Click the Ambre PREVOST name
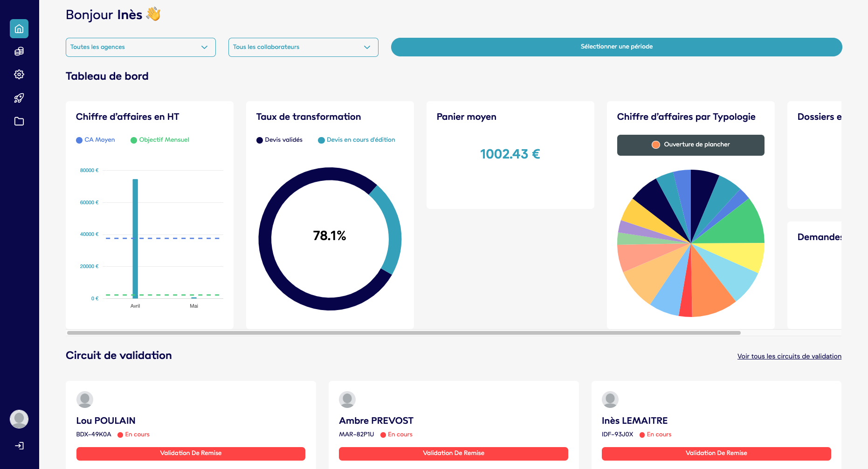Image resolution: width=868 pixels, height=469 pixels. coord(376,421)
